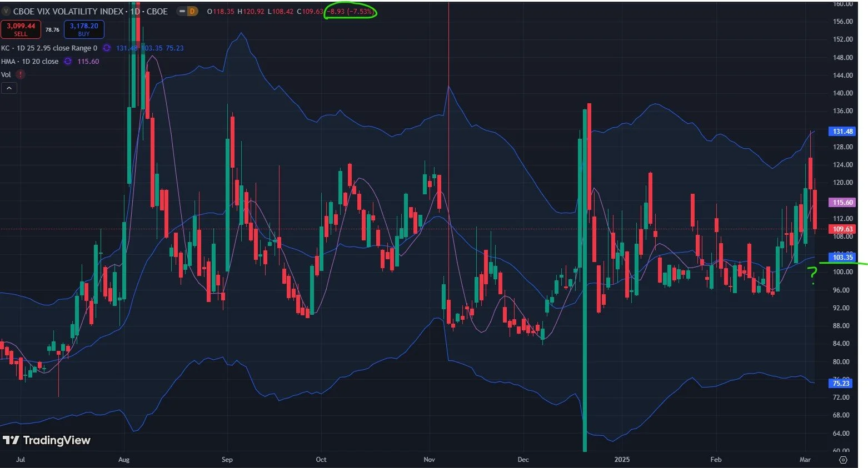Click the blue BUY 3,178.20 button

[x=84, y=29]
